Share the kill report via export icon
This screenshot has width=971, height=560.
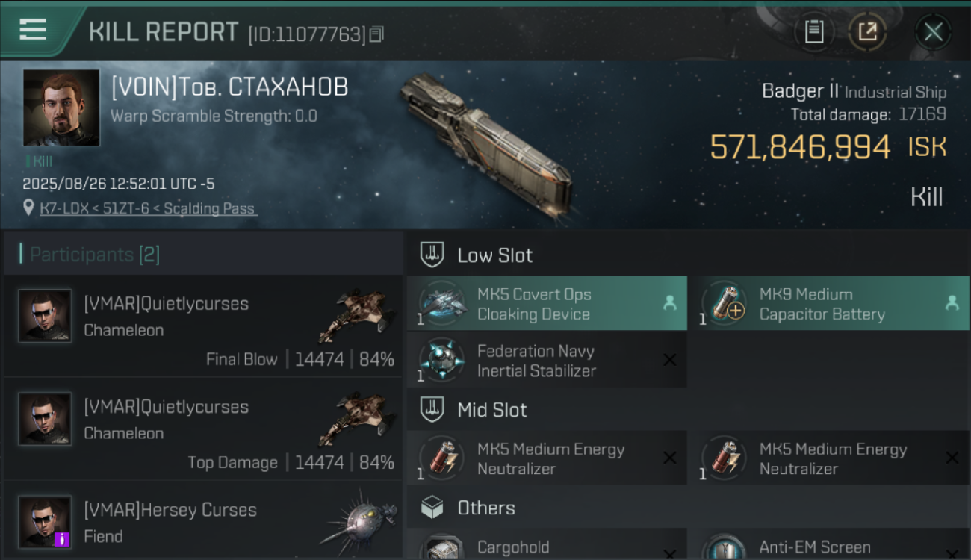coord(868,32)
